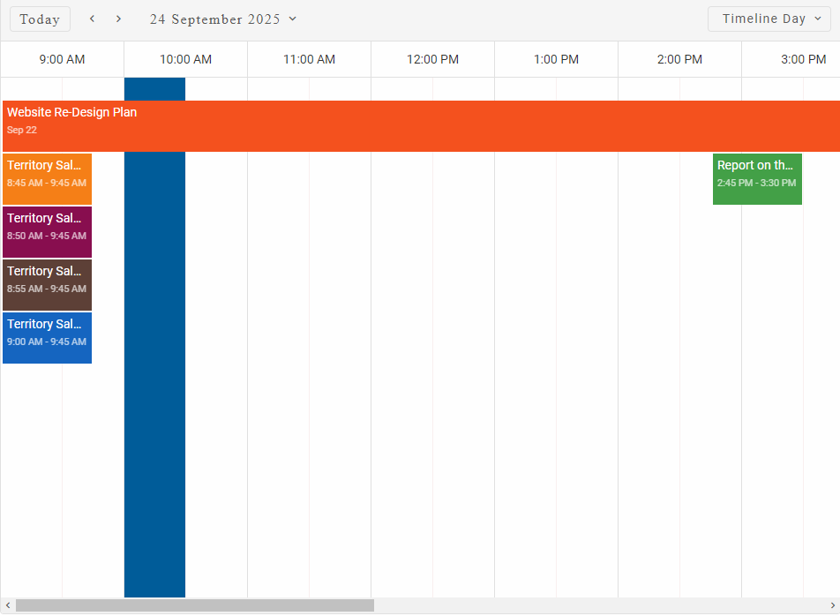Click the 1:00 PM time header
The width and height of the screenshot is (840, 616).
coord(556,59)
